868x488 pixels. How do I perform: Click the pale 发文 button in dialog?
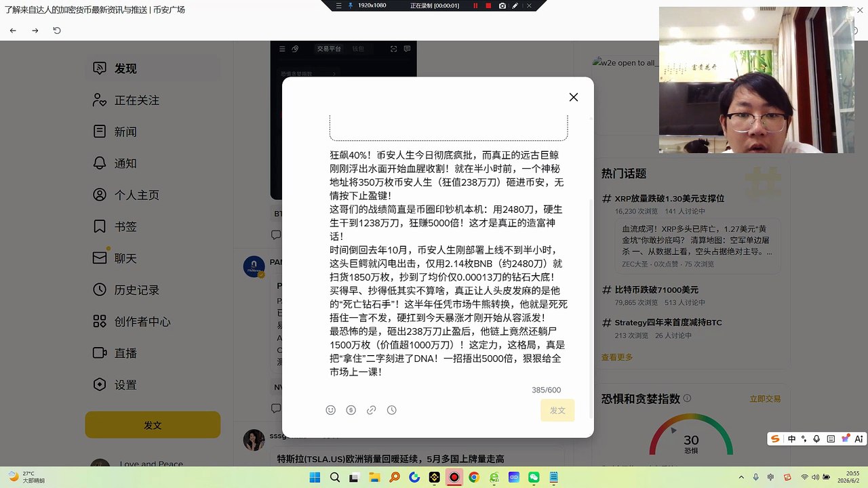pos(557,410)
